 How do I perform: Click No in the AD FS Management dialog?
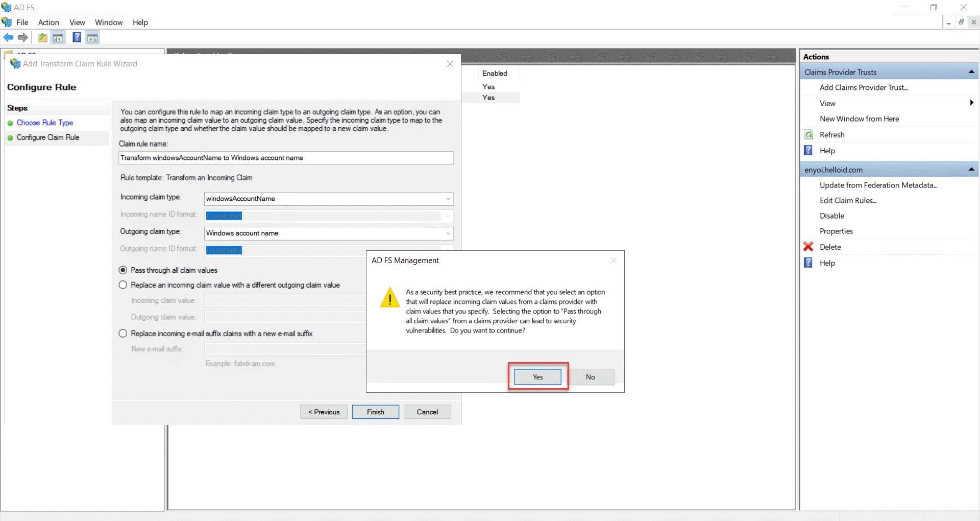click(591, 377)
